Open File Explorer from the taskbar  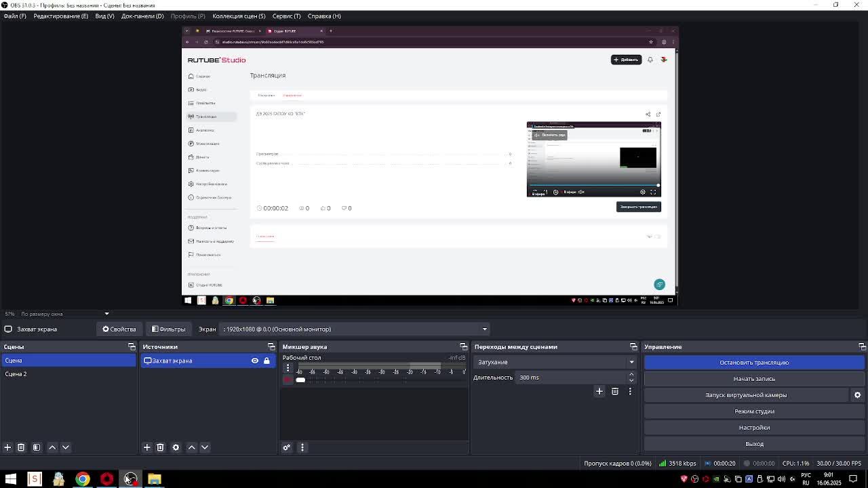(155, 479)
